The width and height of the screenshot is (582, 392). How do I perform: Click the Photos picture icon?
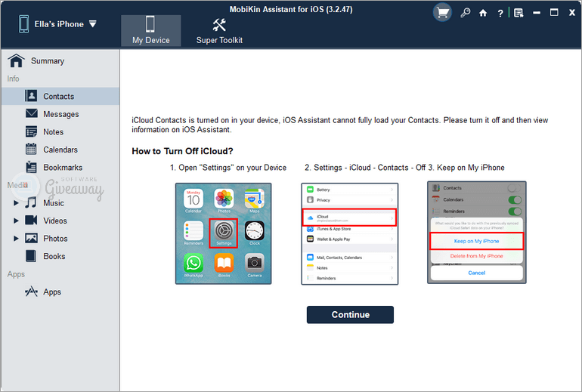(x=31, y=238)
